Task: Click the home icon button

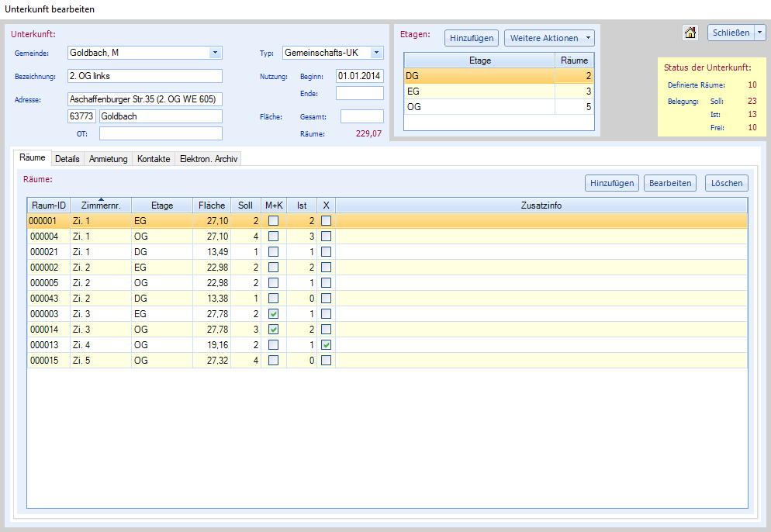Action: pyautogui.click(x=690, y=33)
